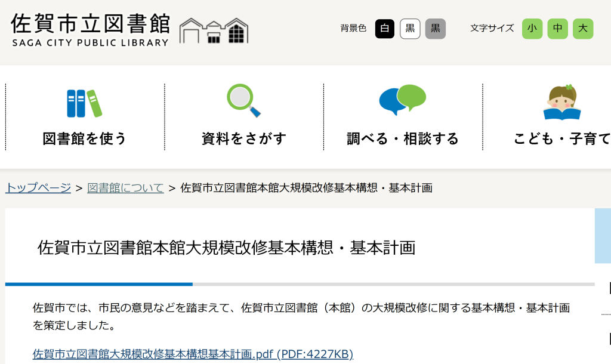
Task: Click the page heading 佐賀市立図書館本館大規模改修基本構想・基本計画
Action: click(x=226, y=248)
